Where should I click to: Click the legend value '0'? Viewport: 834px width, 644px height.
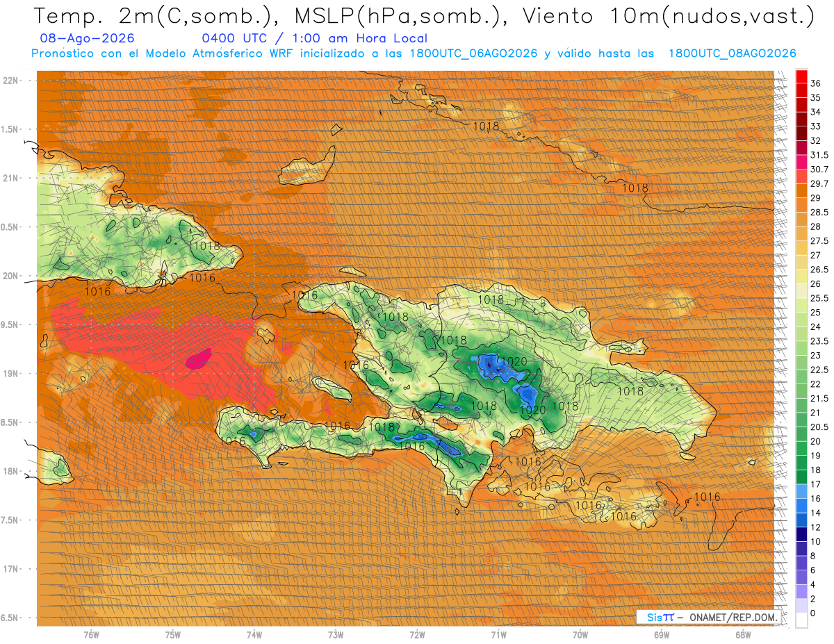[813, 613]
